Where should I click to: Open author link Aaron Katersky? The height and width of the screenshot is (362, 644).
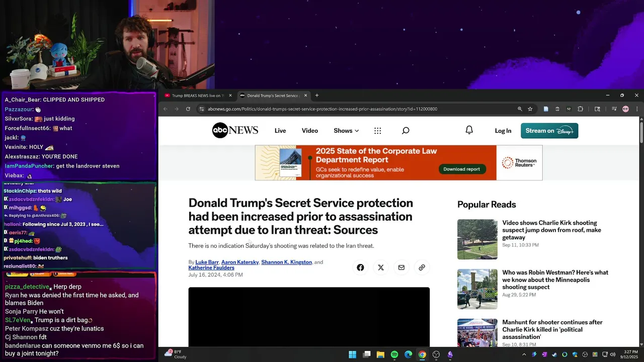240,262
